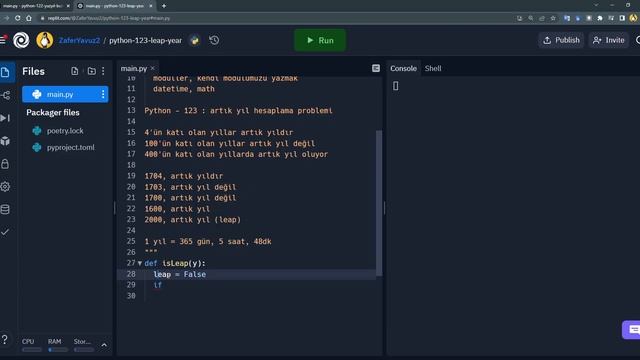Screen dimensions: 640x360
Task: Click line 28 leap = False
Action: click(x=180, y=274)
